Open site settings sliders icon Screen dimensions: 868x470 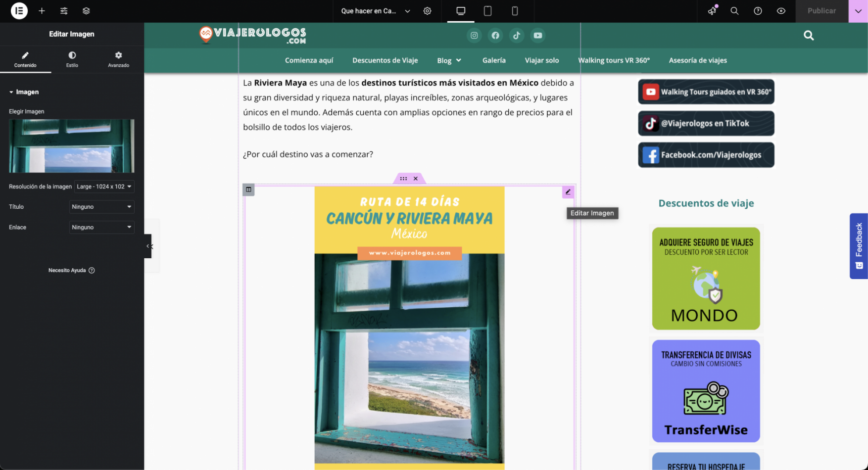point(64,11)
